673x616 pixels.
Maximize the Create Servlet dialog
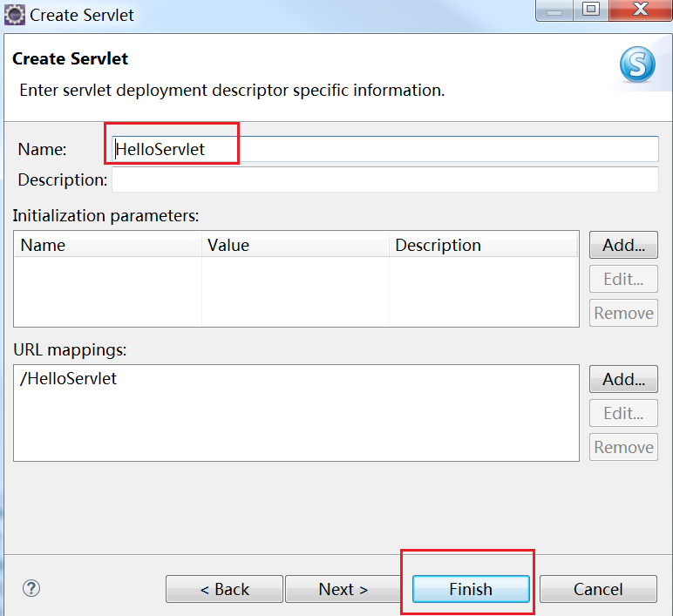(591, 10)
